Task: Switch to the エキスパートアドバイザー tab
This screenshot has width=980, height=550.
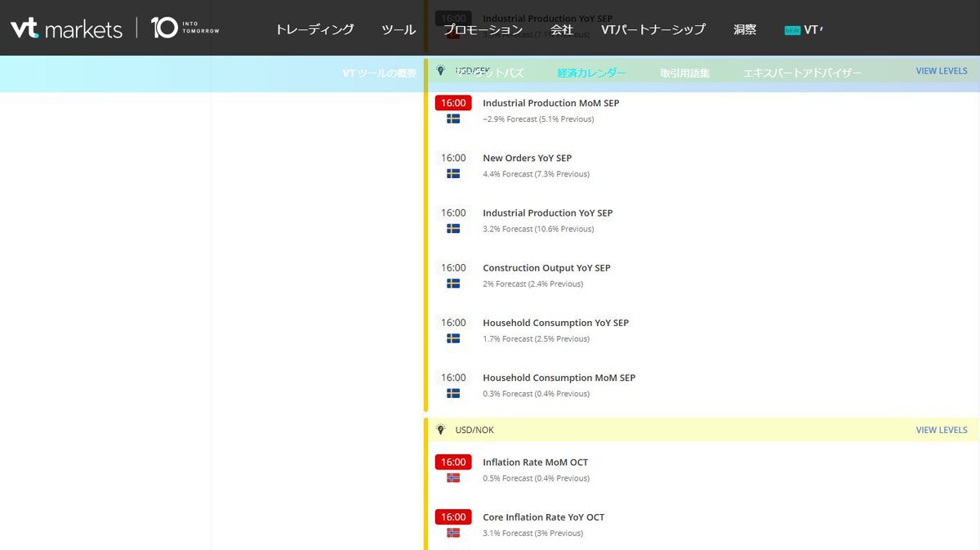Action: (801, 73)
